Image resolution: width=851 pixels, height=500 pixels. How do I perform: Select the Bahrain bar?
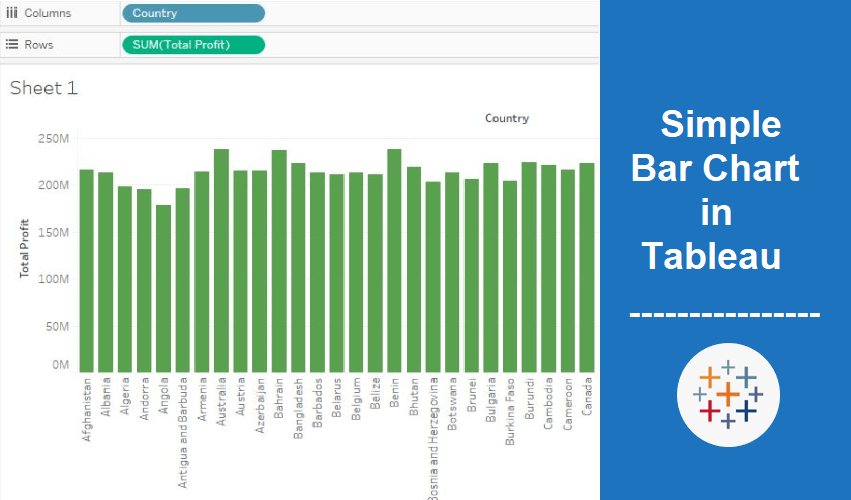279,261
